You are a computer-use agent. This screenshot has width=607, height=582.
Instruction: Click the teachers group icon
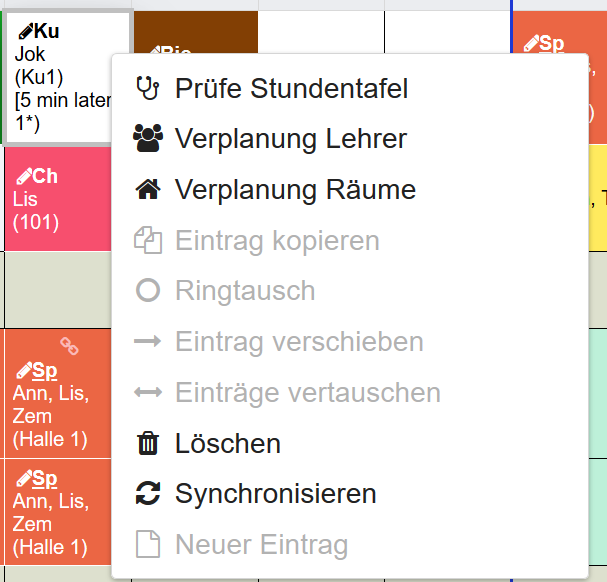[147, 139]
